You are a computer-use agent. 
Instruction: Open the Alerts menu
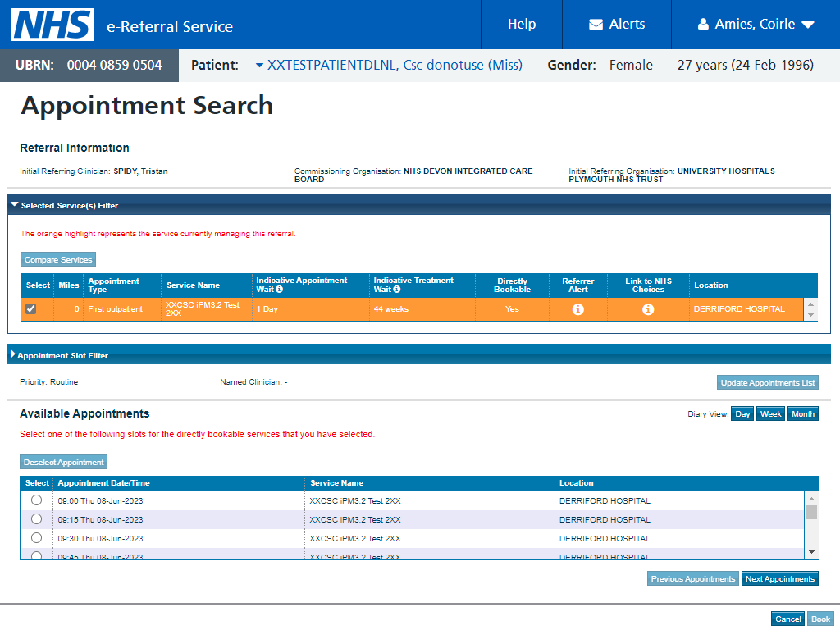[617, 24]
